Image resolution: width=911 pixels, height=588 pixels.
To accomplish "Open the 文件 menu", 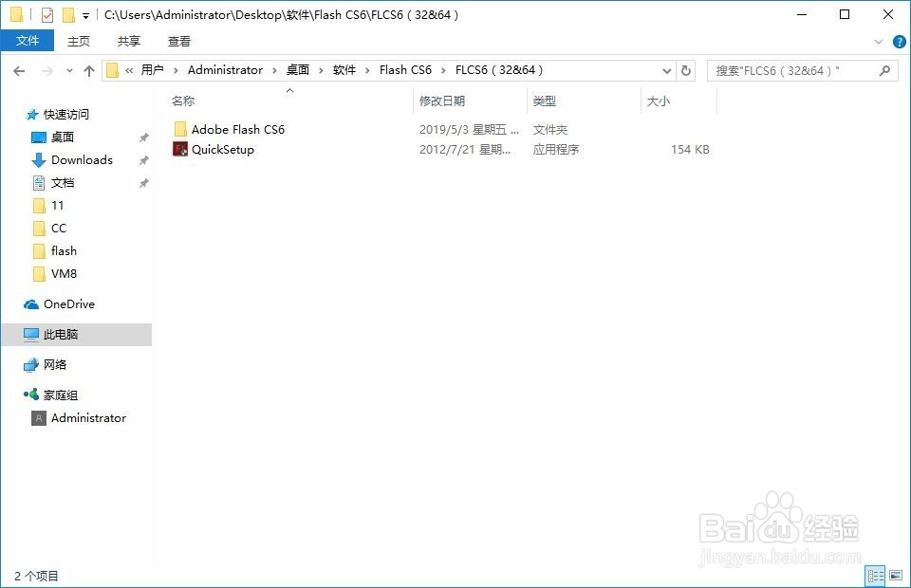I will pyautogui.click(x=28, y=41).
